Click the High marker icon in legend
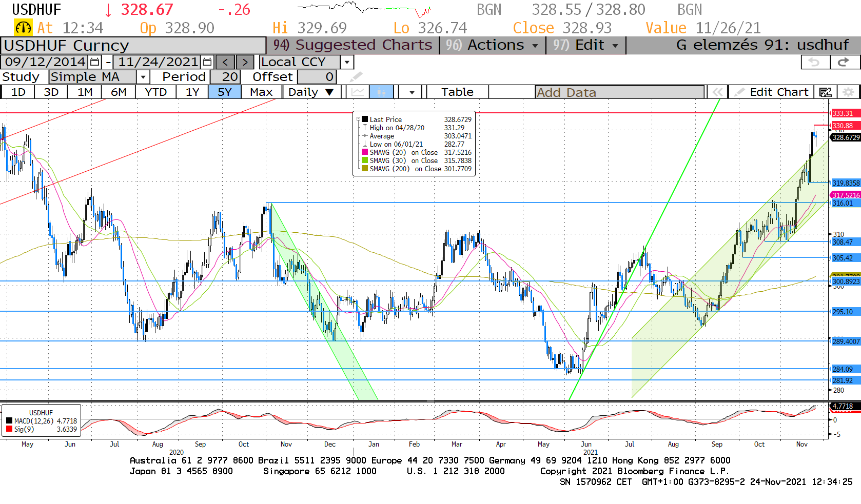 365,128
